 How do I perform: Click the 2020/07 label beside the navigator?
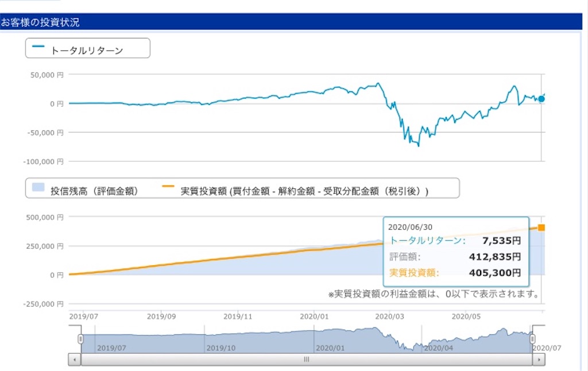click(547, 348)
